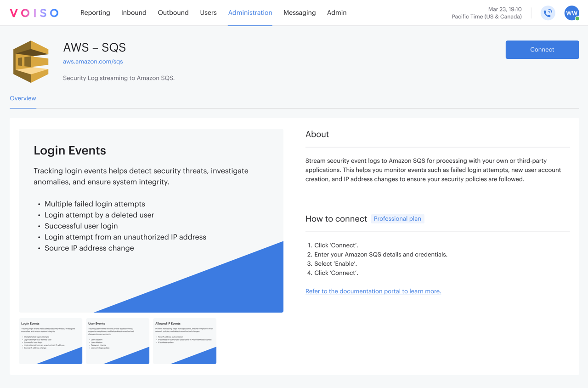Select the Login Events thumbnail
588x388 pixels.
51,341
